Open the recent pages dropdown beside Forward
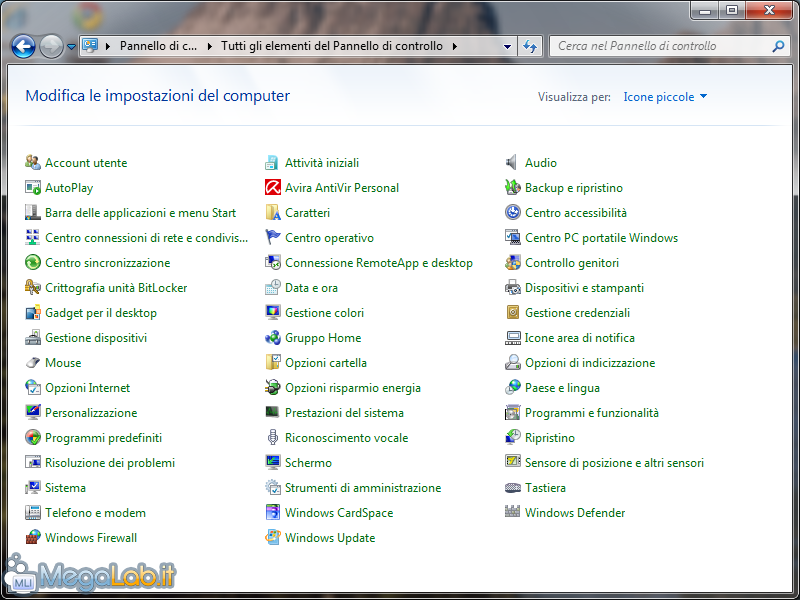Image resolution: width=800 pixels, height=600 pixels. tap(71, 47)
